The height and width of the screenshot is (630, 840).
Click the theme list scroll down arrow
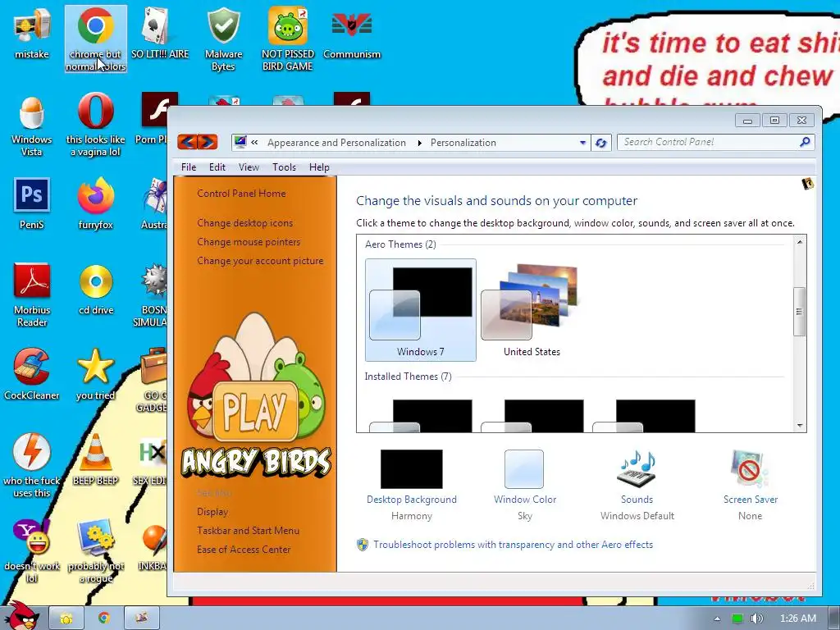[799, 426]
